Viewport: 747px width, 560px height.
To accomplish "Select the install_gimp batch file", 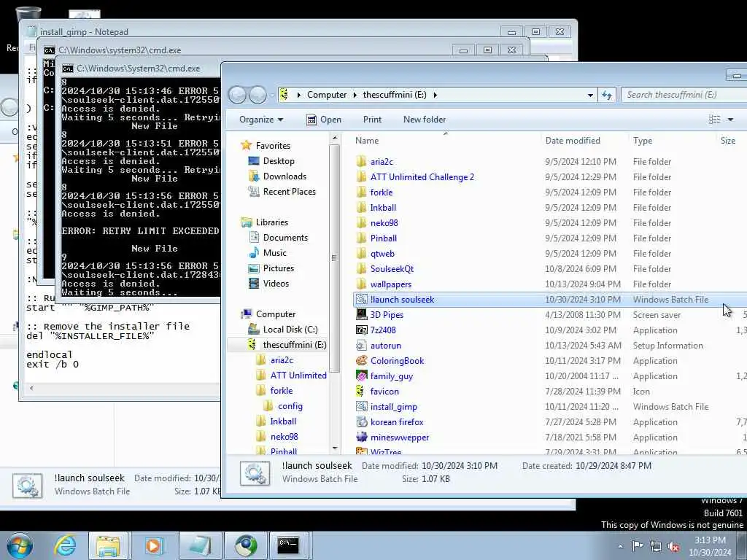I will 393,407.
